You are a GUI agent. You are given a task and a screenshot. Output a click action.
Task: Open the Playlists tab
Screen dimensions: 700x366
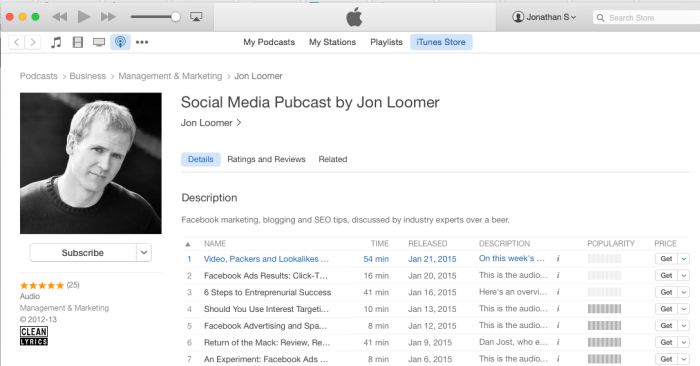(x=386, y=42)
